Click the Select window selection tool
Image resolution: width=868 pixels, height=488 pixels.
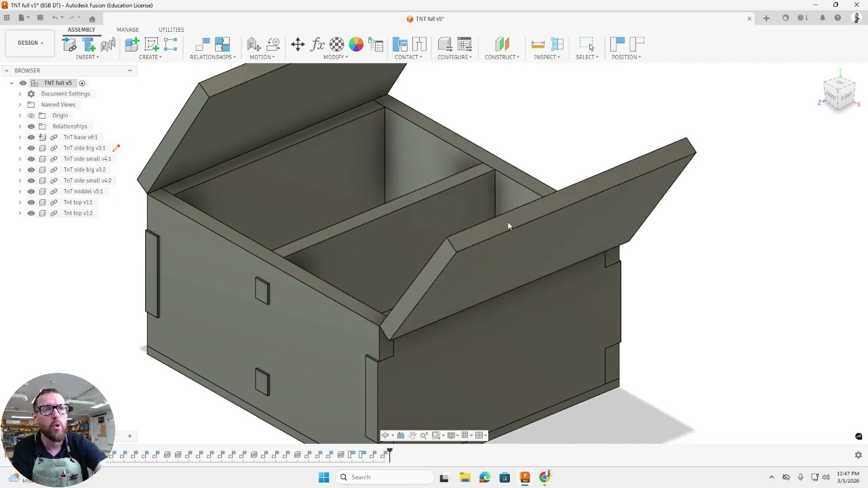587,45
